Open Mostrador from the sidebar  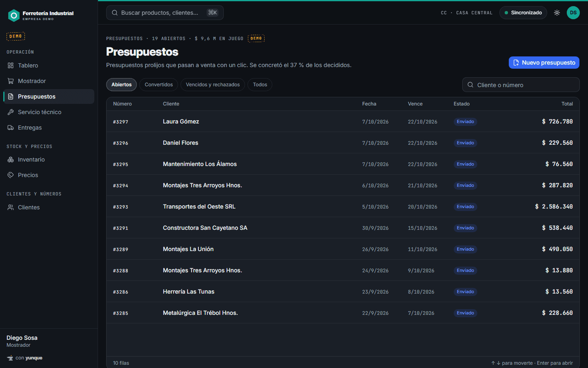(49, 81)
